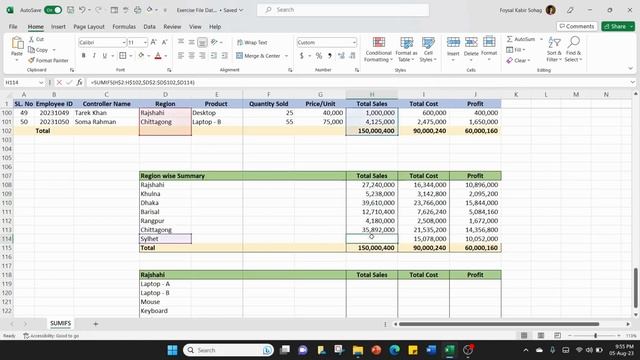This screenshot has height=360, width=640.
Task: Switch to Normal view
Action: pos(524,336)
